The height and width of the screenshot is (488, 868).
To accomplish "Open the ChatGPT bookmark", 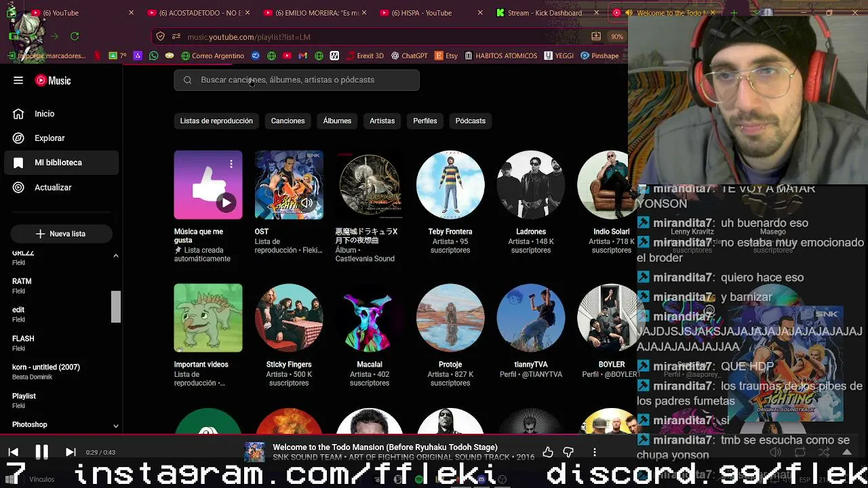I will pyautogui.click(x=409, y=56).
